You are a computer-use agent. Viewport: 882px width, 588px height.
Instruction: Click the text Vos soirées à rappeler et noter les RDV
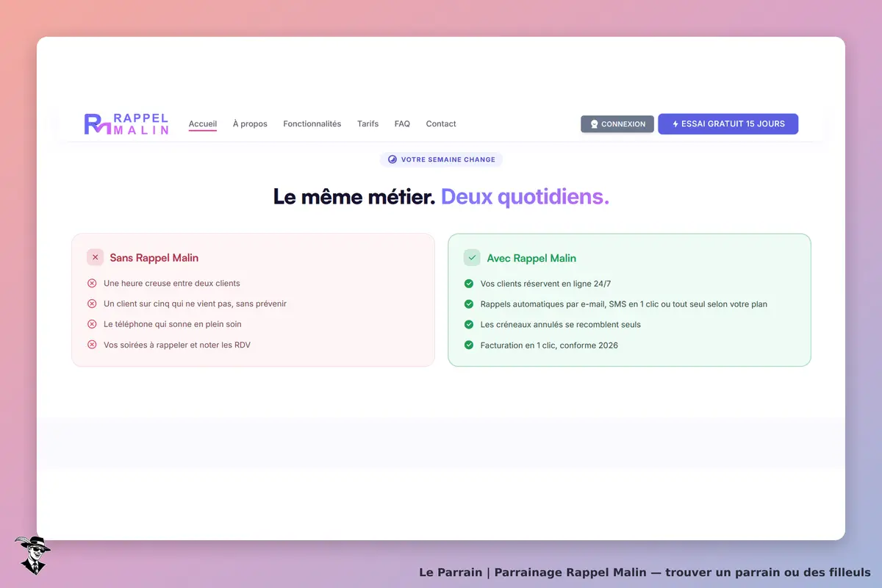(177, 345)
